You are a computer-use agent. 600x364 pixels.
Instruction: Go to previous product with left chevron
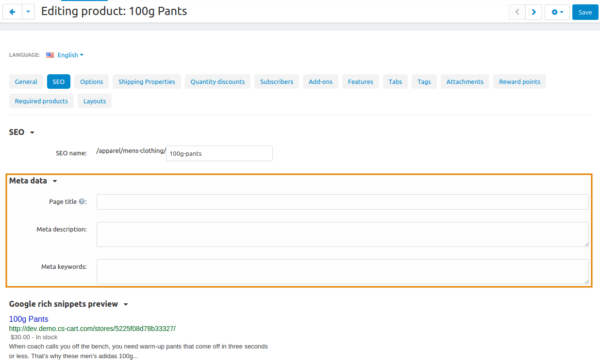tap(517, 12)
